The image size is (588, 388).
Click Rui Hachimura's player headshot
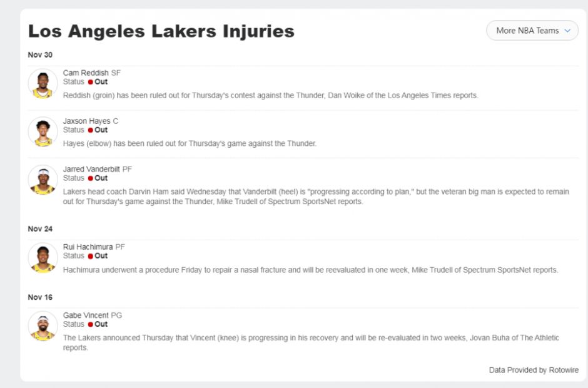(x=43, y=258)
